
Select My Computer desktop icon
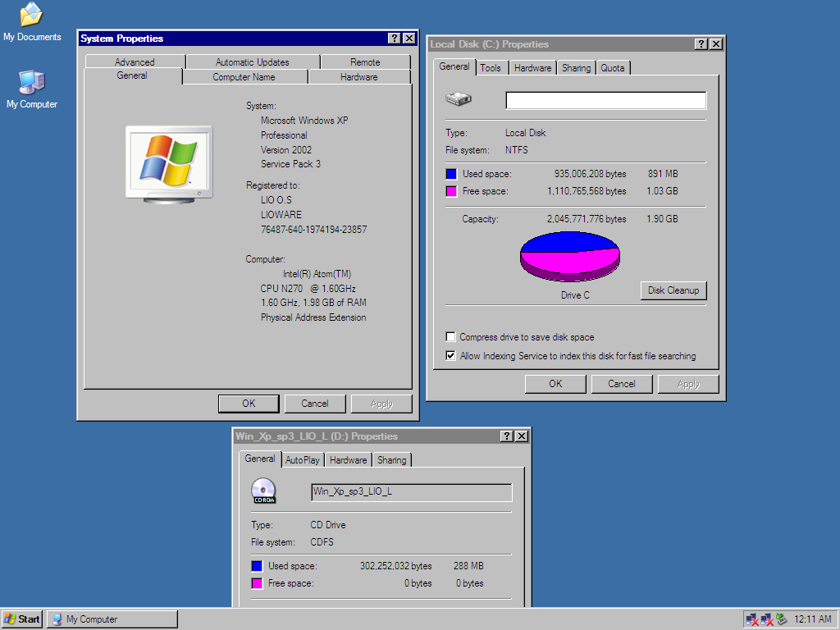click(32, 89)
